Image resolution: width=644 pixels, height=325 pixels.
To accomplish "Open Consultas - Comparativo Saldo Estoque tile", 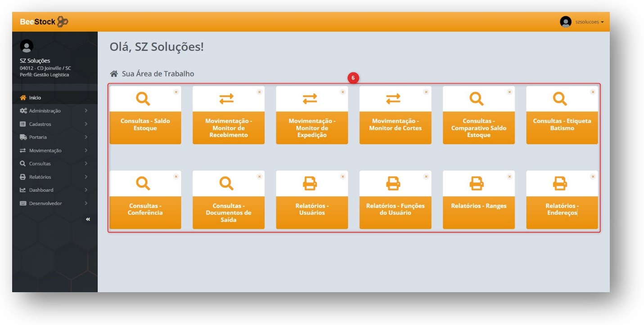I will [478, 128].
